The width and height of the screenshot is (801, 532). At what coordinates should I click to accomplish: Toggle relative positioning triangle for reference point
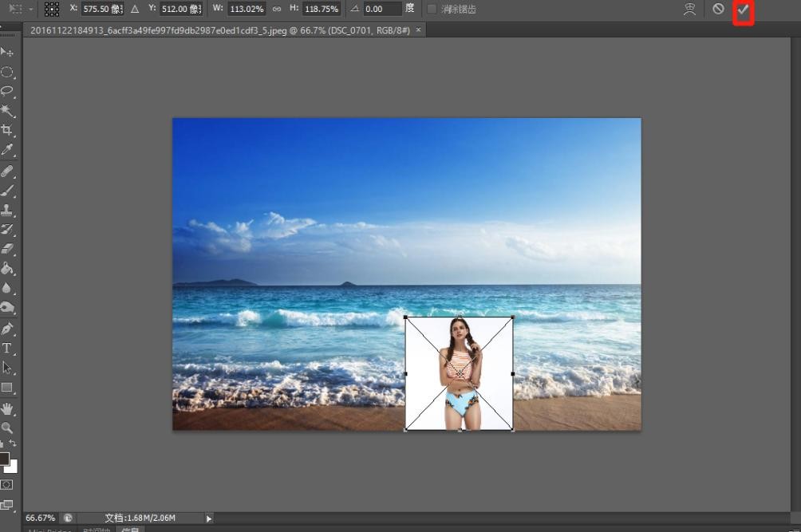tap(134, 10)
